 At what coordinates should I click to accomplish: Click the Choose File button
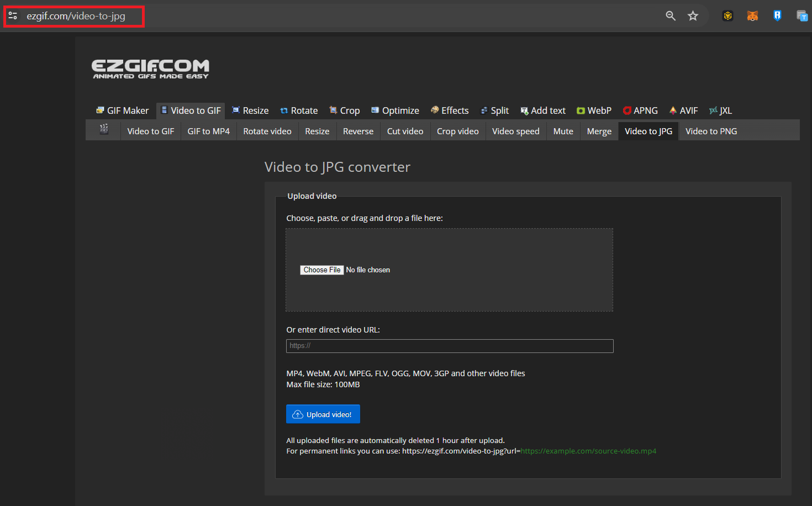(x=322, y=270)
